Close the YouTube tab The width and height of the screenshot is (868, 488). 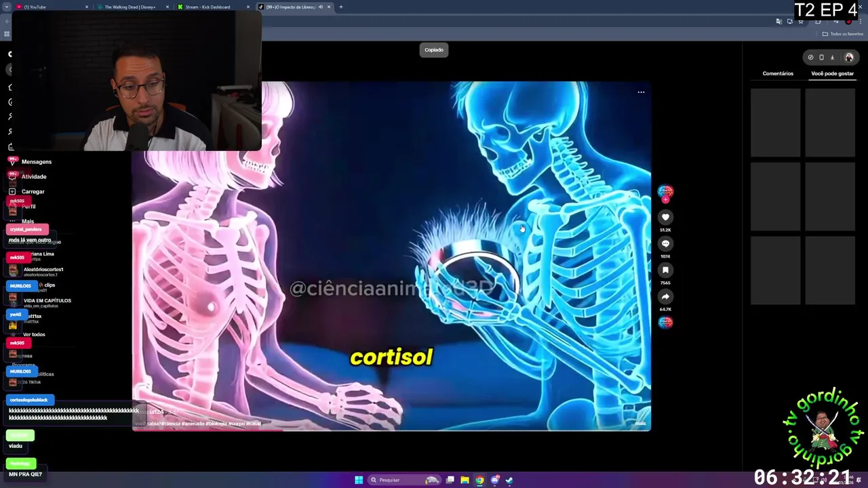coord(87,7)
